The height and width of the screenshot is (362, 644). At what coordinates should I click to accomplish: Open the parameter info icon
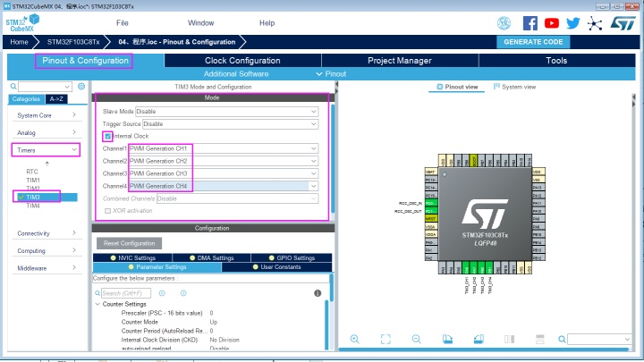[x=318, y=293]
